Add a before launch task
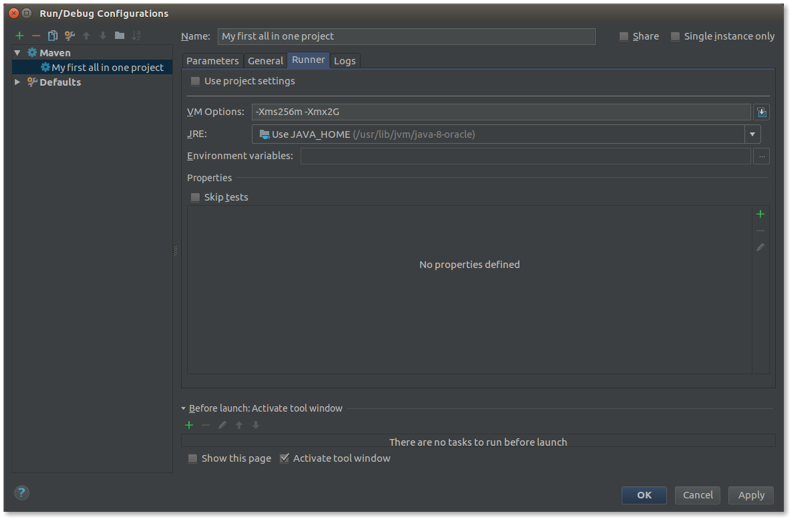 point(189,425)
